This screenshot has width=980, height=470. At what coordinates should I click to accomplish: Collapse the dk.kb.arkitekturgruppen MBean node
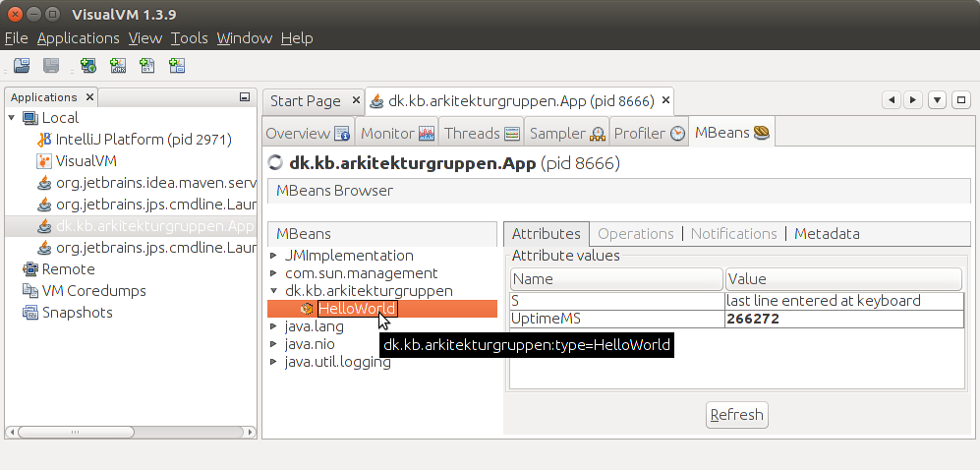(x=273, y=291)
